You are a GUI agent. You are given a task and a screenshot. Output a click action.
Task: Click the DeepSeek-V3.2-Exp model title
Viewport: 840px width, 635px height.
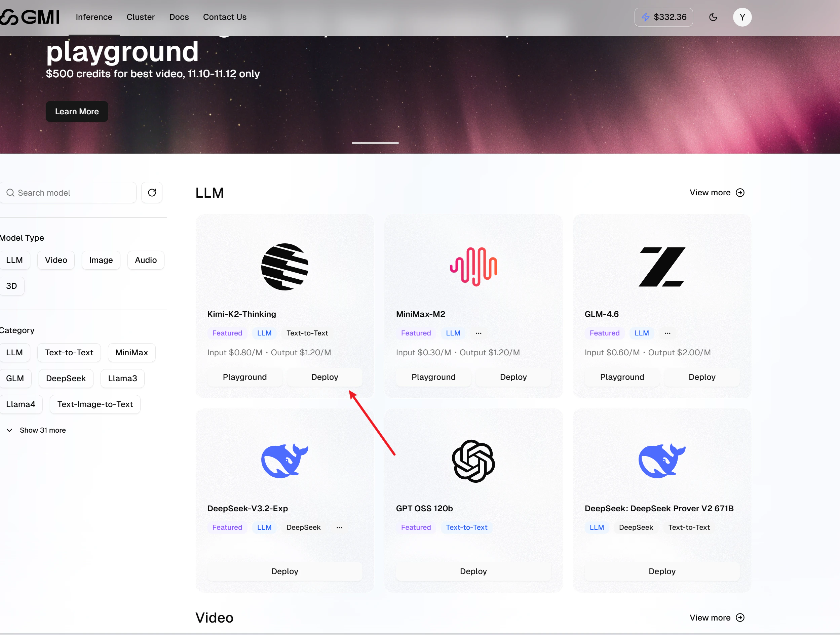247,508
